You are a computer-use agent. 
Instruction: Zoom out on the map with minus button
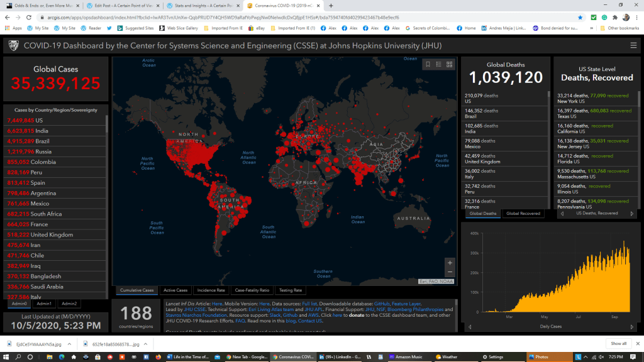tap(449, 272)
